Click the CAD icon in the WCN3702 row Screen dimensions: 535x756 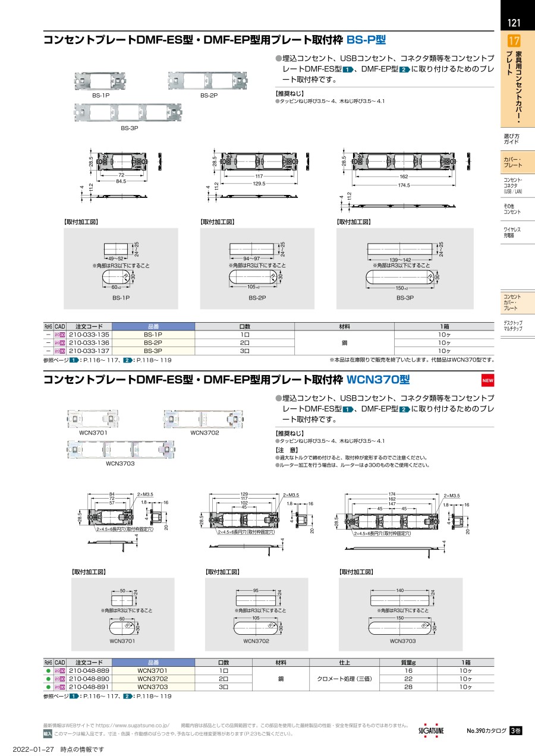[x=60, y=678]
